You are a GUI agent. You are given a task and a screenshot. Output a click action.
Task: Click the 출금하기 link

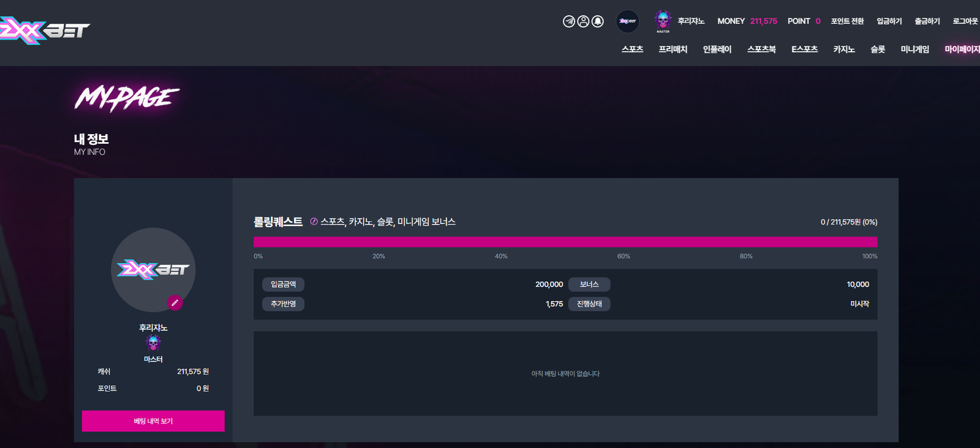point(928,21)
